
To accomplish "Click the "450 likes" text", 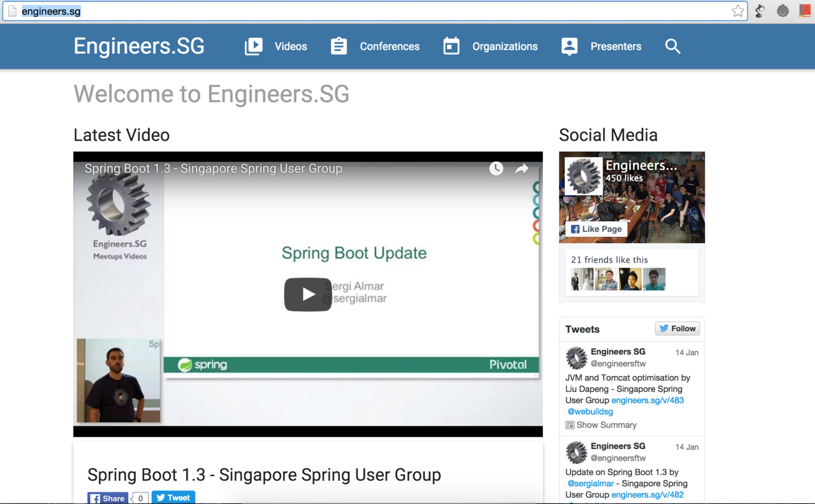I will (624, 178).
